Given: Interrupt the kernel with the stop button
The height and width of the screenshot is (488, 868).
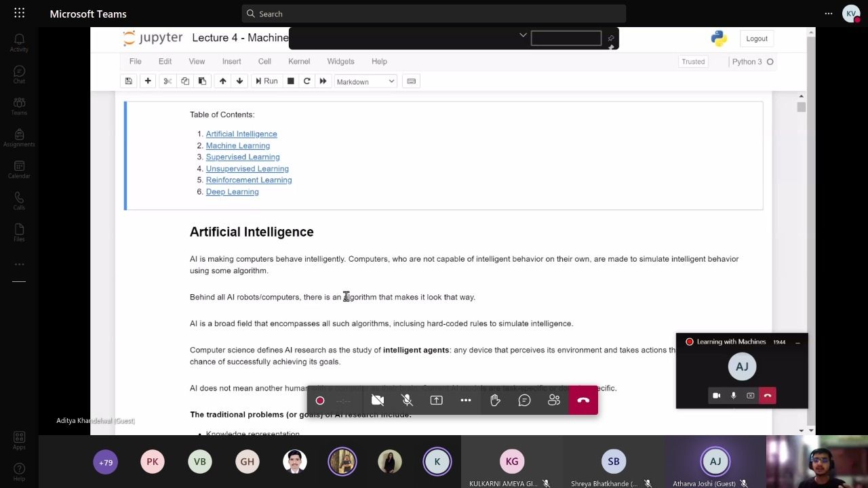Looking at the screenshot, I should (x=290, y=81).
